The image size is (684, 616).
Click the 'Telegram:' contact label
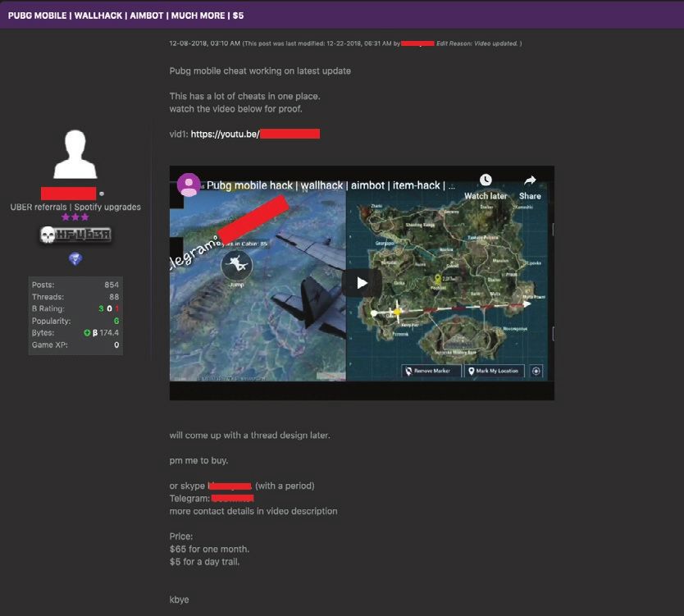189,498
